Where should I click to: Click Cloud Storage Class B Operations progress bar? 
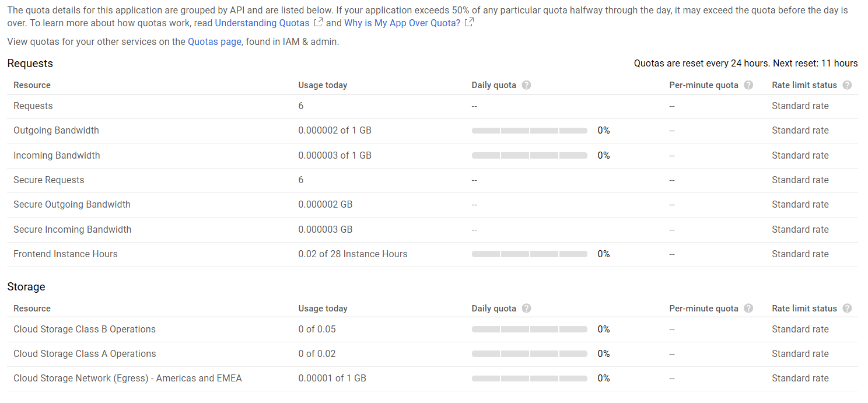(529, 330)
